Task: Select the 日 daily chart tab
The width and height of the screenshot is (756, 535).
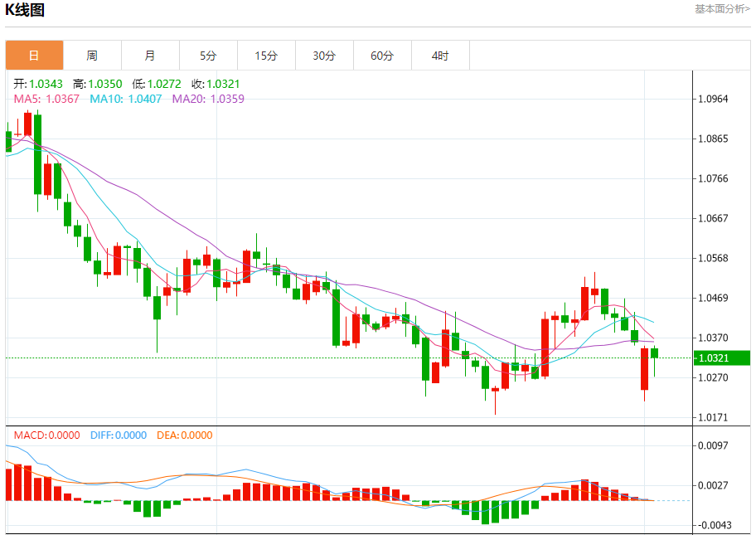Action: click(34, 56)
